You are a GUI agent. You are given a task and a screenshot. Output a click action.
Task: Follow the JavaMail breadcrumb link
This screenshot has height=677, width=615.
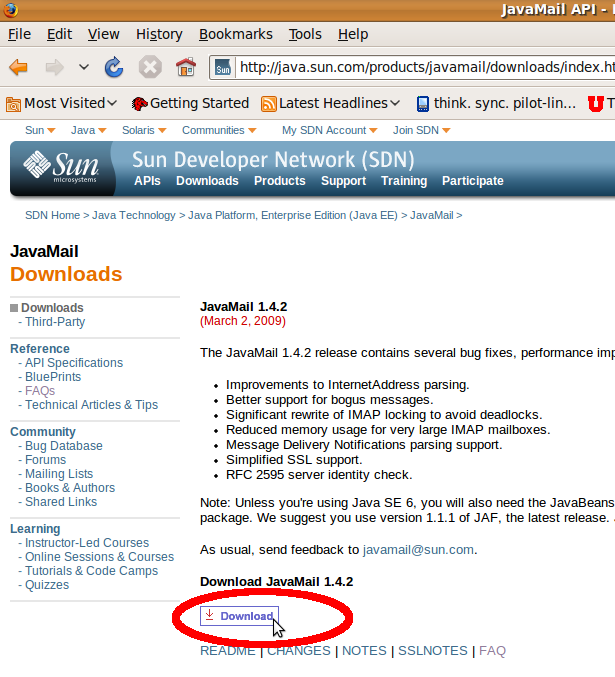point(431,215)
